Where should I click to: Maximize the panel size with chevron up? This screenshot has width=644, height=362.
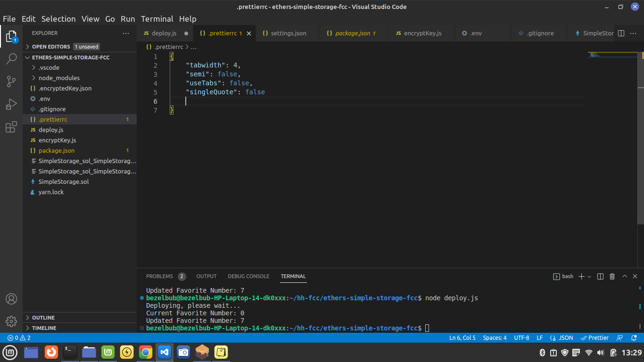624,276
